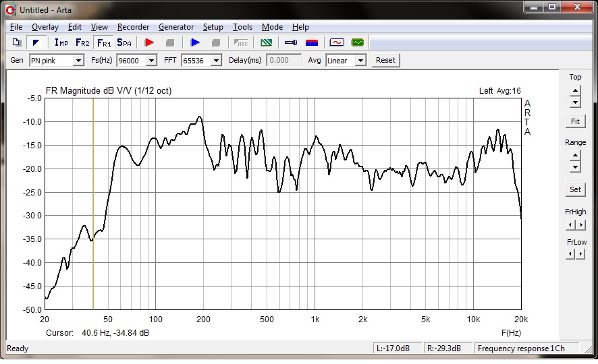Stop recording with the gray square after the red arrow
The width and height of the screenshot is (598, 364).
pyautogui.click(x=169, y=42)
